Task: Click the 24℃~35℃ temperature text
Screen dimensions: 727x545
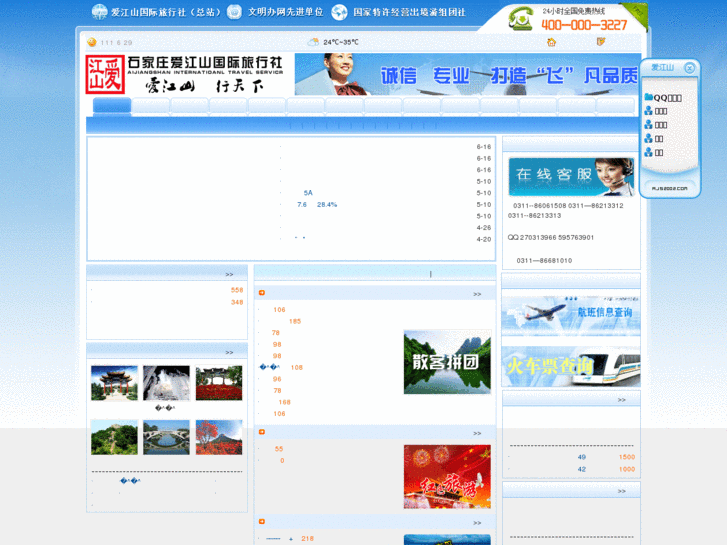Action: click(341, 42)
